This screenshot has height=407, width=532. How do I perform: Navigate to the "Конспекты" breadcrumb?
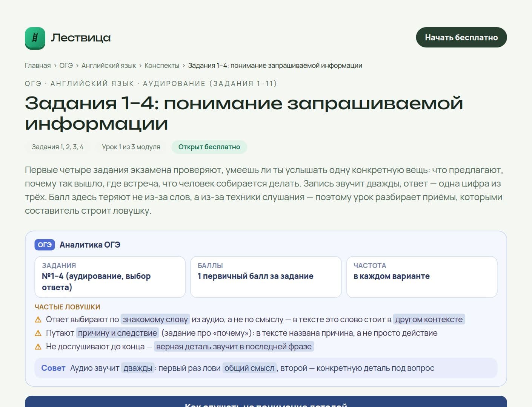[162, 66]
